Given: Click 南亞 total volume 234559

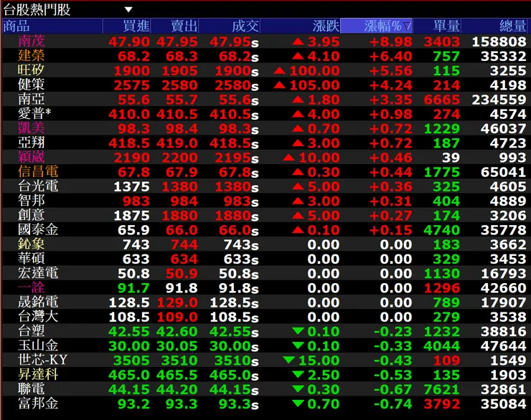Looking at the screenshot, I should click(x=499, y=100).
